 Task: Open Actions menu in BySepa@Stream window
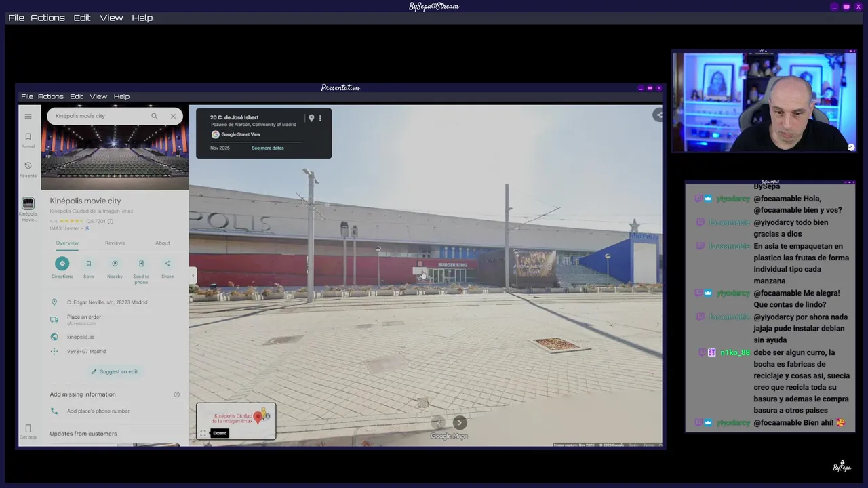click(x=48, y=18)
